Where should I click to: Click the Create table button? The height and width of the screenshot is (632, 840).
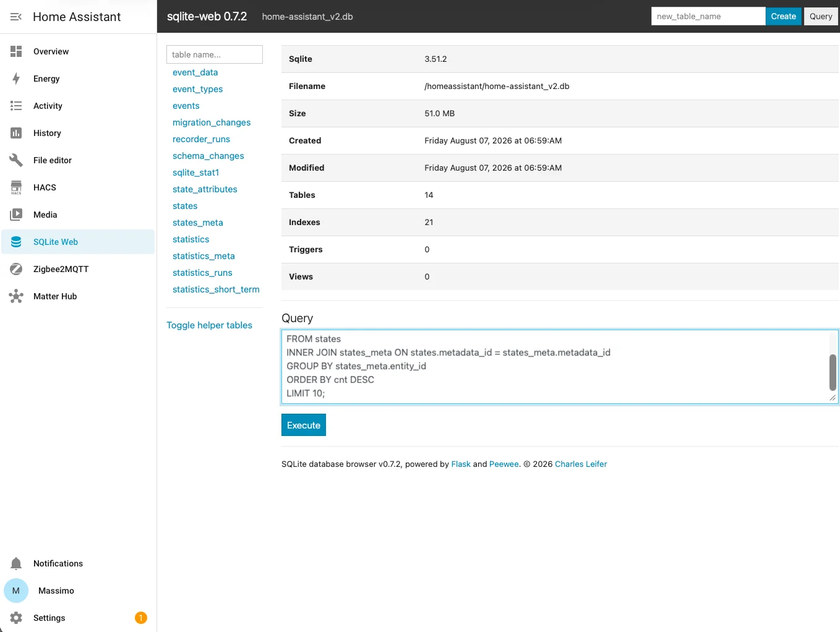pyautogui.click(x=783, y=16)
